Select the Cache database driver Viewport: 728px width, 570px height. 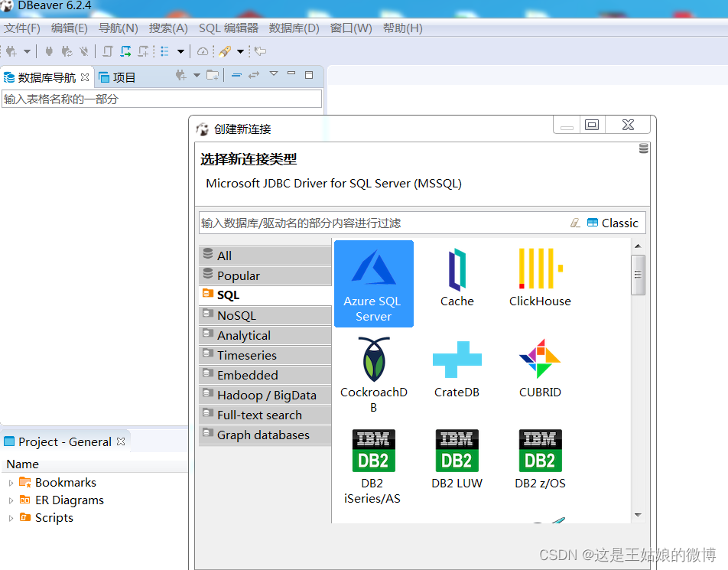click(x=457, y=278)
